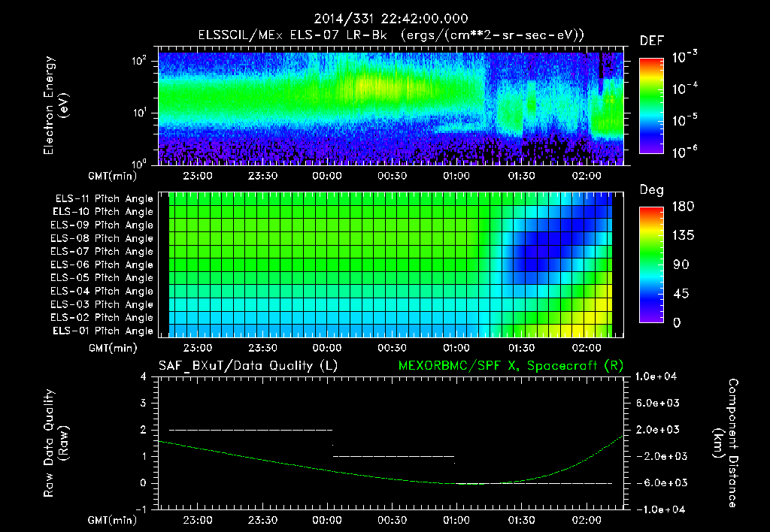Select the ELS-10 Pitch Angle row label
Viewport: 770px width, 532px height.
point(103,212)
